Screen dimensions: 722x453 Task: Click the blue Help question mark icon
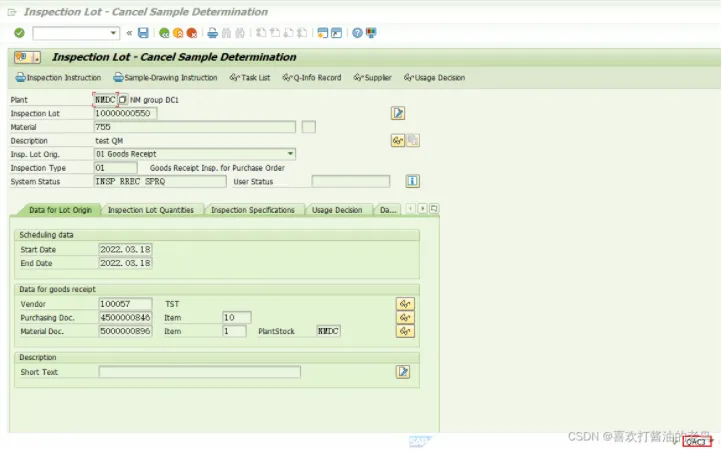[x=357, y=33]
